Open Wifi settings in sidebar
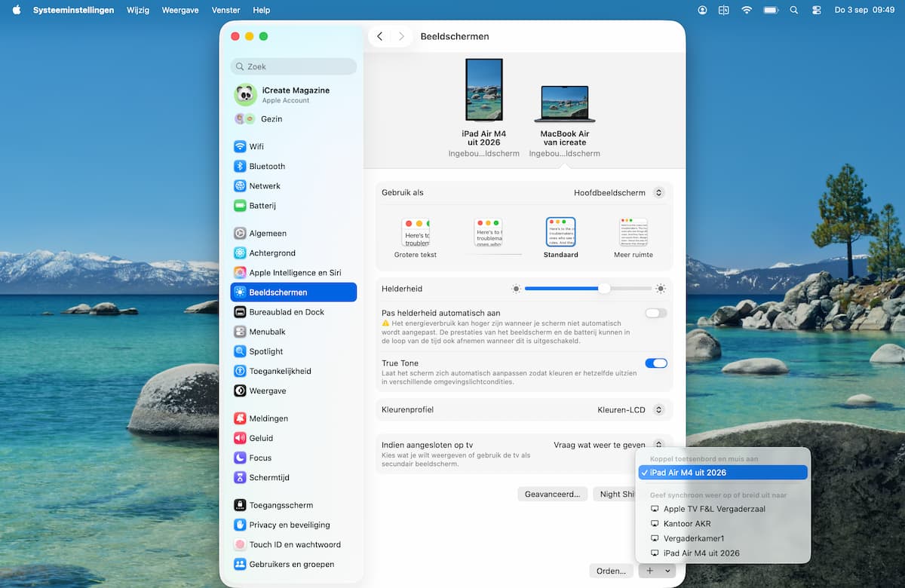This screenshot has width=905, height=588. click(293, 146)
